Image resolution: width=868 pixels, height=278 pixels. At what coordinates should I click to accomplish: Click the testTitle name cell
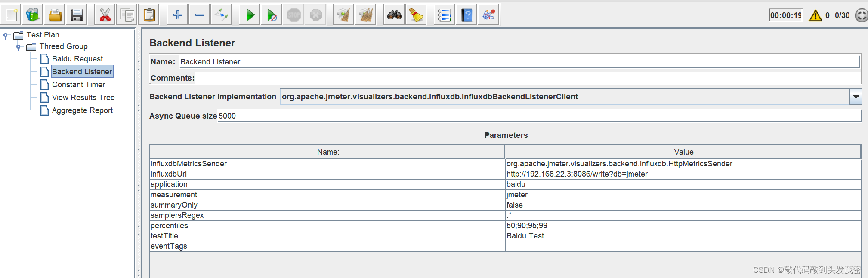tap(327, 236)
